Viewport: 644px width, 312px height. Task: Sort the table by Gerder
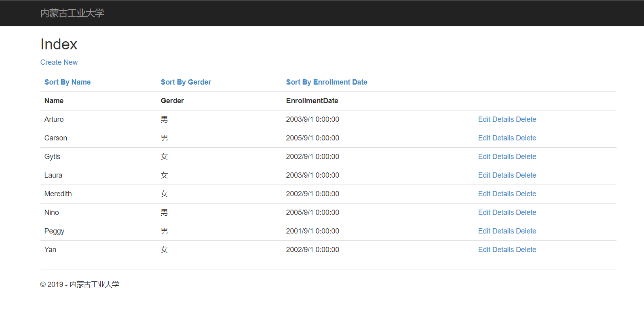tap(186, 82)
